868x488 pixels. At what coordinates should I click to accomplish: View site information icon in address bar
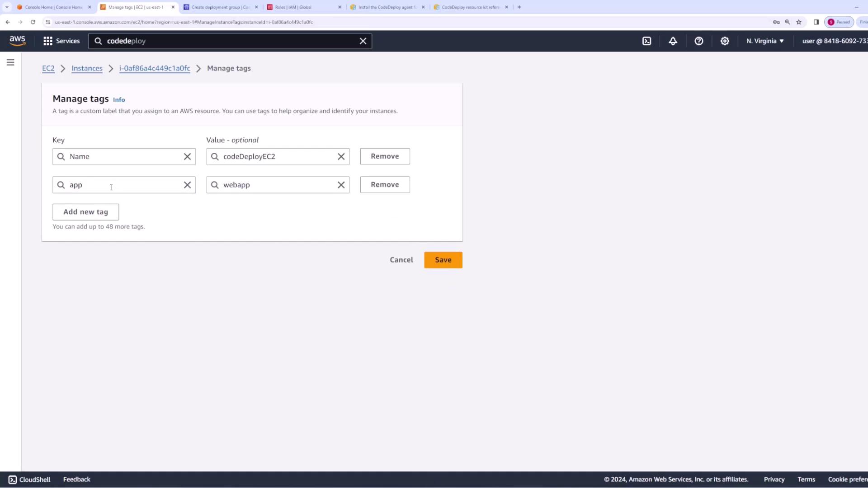point(48,22)
